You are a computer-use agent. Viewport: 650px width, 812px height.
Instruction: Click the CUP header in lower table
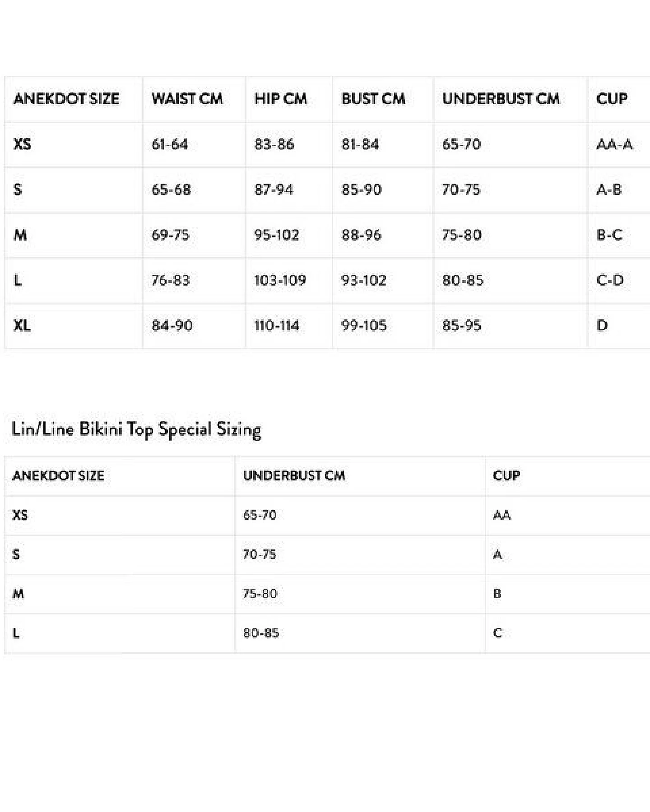click(506, 475)
